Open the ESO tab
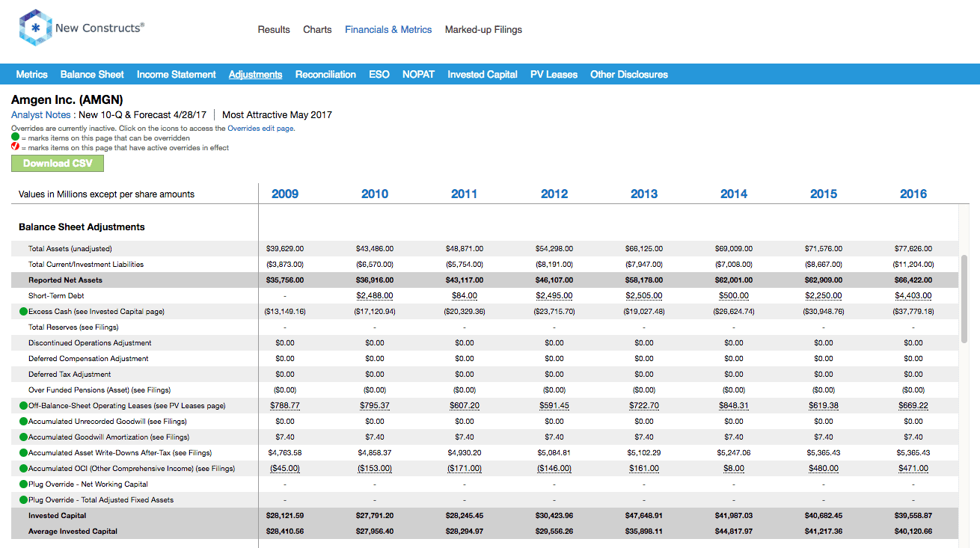 click(379, 74)
